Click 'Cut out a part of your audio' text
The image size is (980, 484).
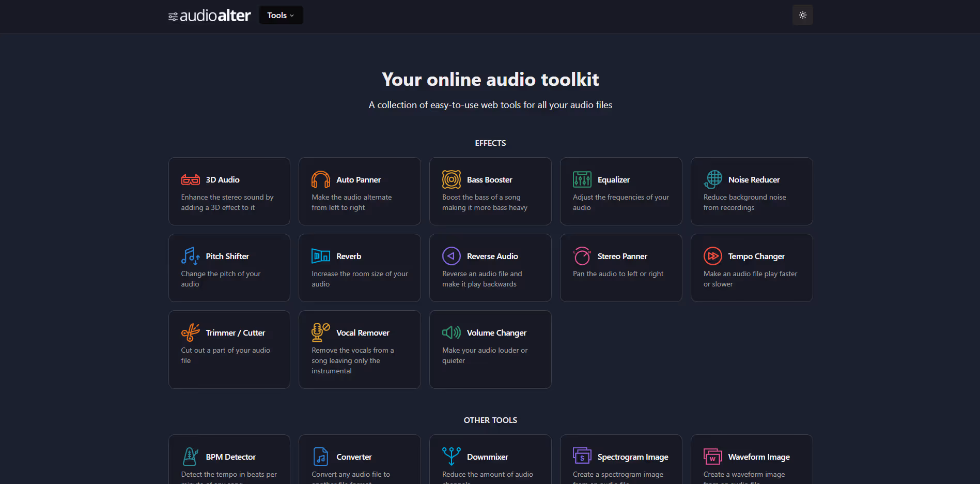(x=225, y=350)
